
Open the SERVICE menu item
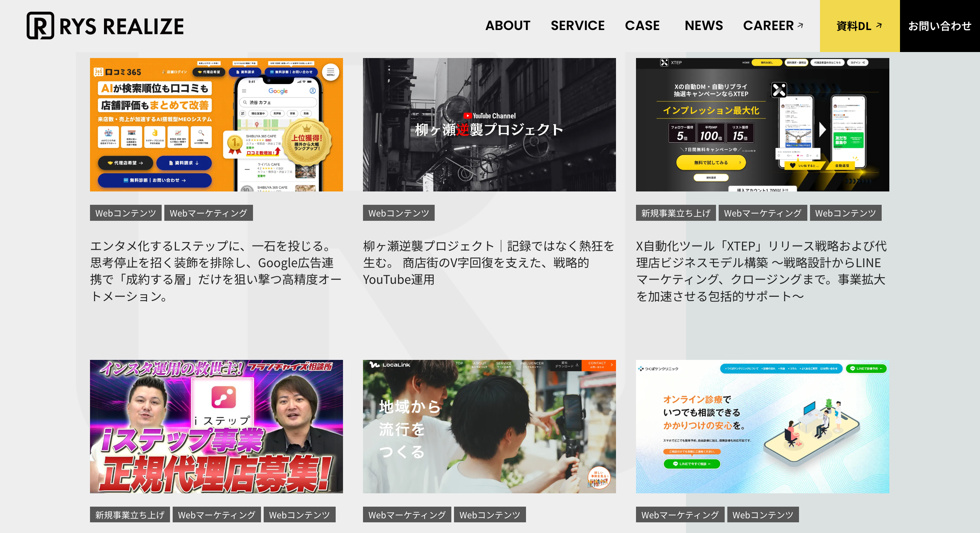[577, 25]
